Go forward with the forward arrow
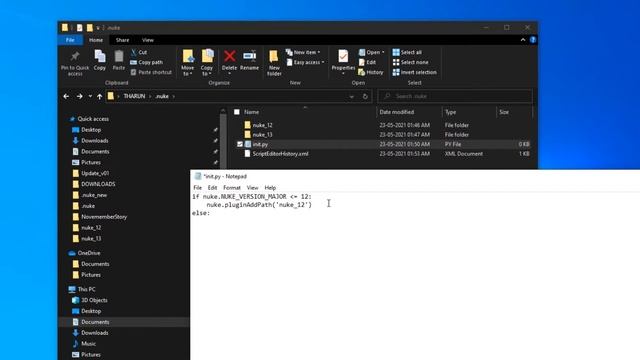The height and width of the screenshot is (360, 640). pyautogui.click(x=79, y=96)
